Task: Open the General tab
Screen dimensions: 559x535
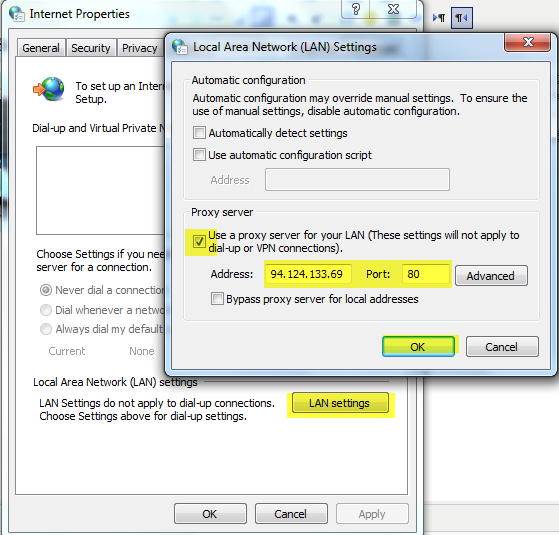Action: (41, 48)
